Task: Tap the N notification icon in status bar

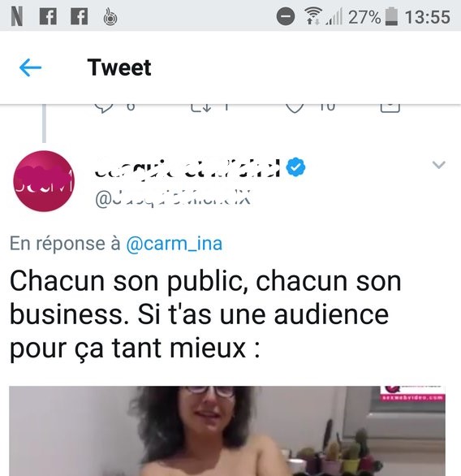Action: click(17, 17)
